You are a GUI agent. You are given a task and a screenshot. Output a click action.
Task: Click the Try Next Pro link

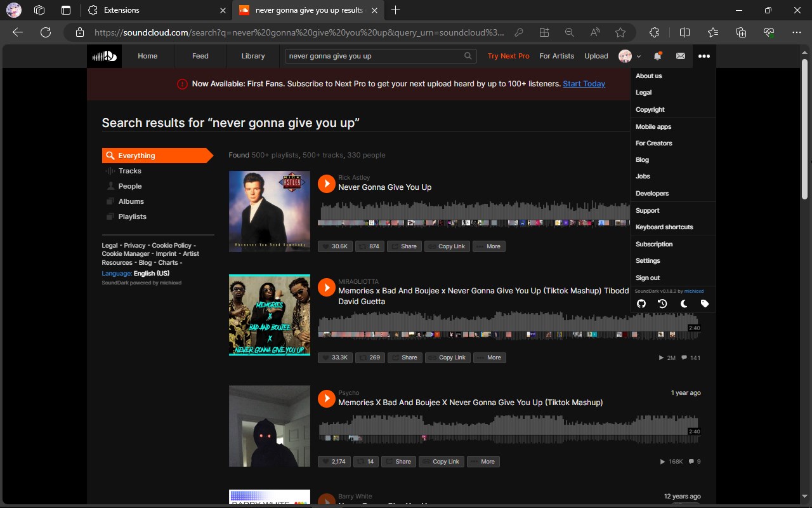[x=508, y=56]
